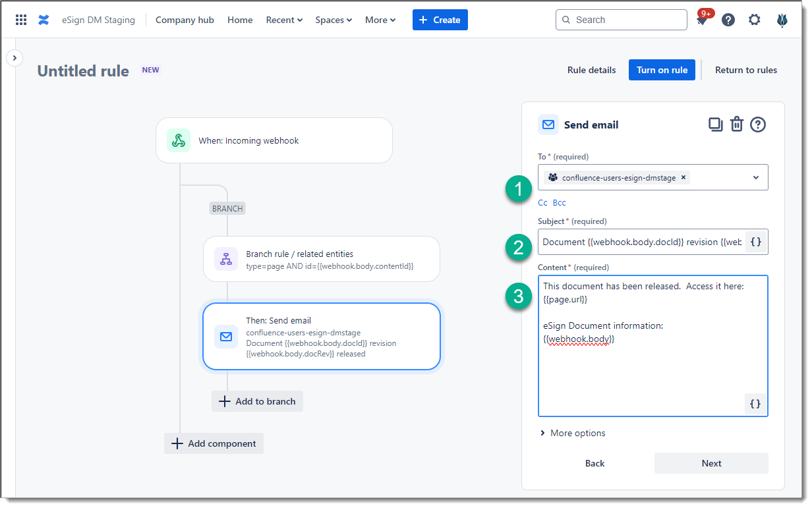Screen dimensions: 812x508
Task: Open the settings gear icon
Action: pos(755,20)
